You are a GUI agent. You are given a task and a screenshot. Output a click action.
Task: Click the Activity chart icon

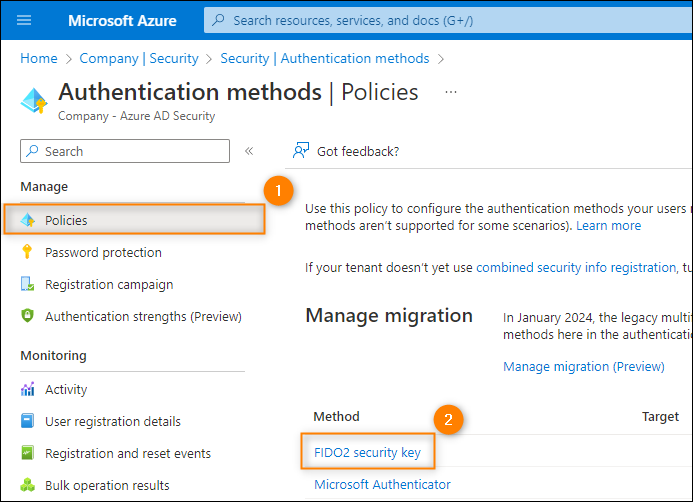coord(27,389)
